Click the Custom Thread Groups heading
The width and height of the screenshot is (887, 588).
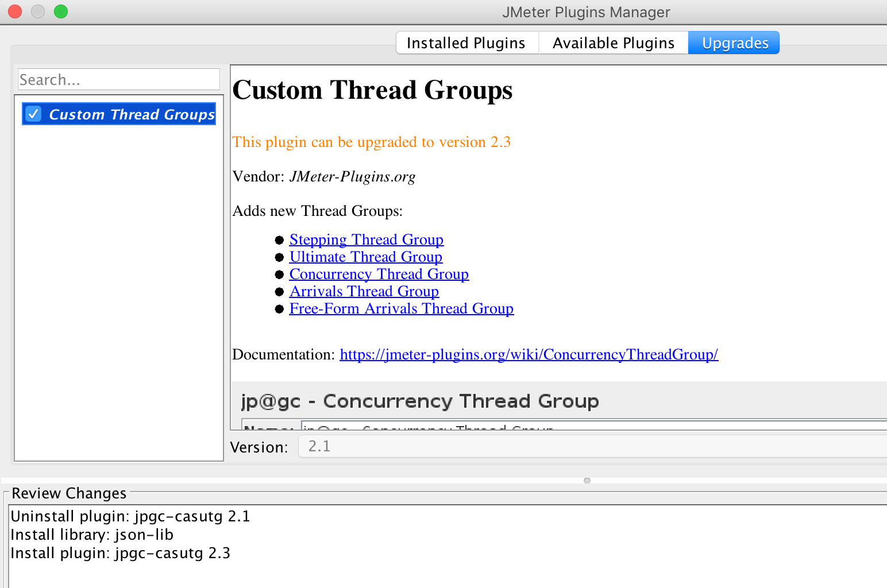pos(372,90)
